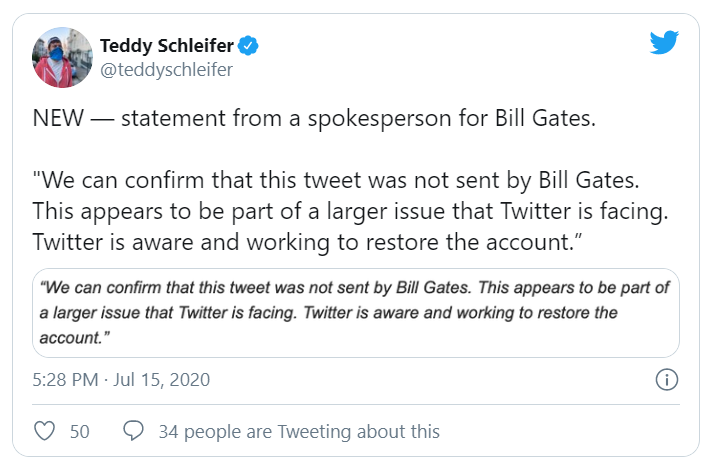Like the tweet with the heart icon
The image size is (712, 465).
tap(45, 431)
